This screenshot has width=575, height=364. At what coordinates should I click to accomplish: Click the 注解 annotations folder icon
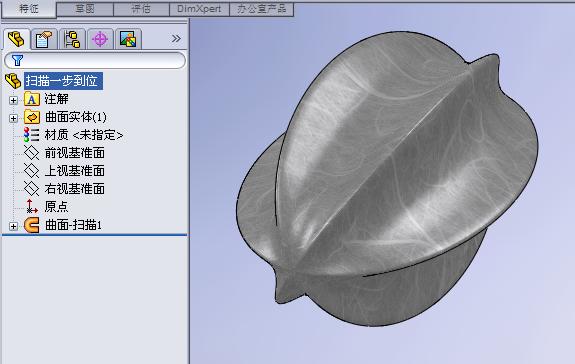pyautogui.click(x=32, y=99)
